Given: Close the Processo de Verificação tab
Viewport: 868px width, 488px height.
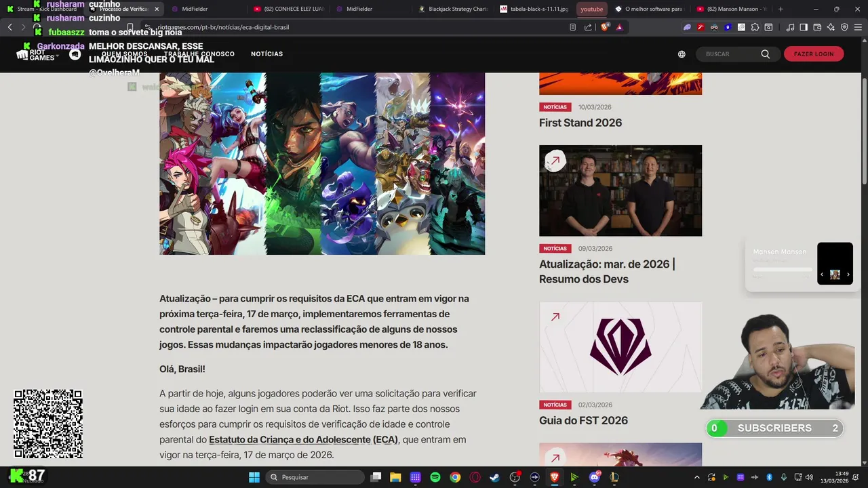Looking at the screenshot, I should 157,9.
